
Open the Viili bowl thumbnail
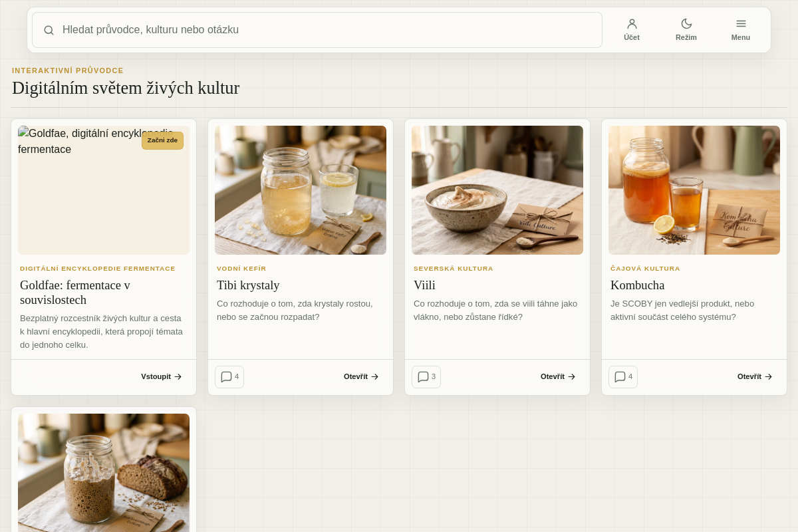pyautogui.click(x=497, y=190)
